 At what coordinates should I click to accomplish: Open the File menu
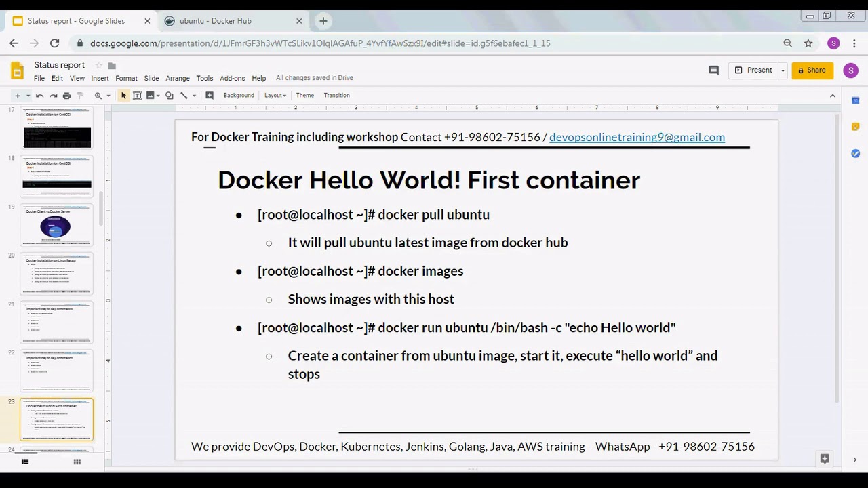(39, 79)
